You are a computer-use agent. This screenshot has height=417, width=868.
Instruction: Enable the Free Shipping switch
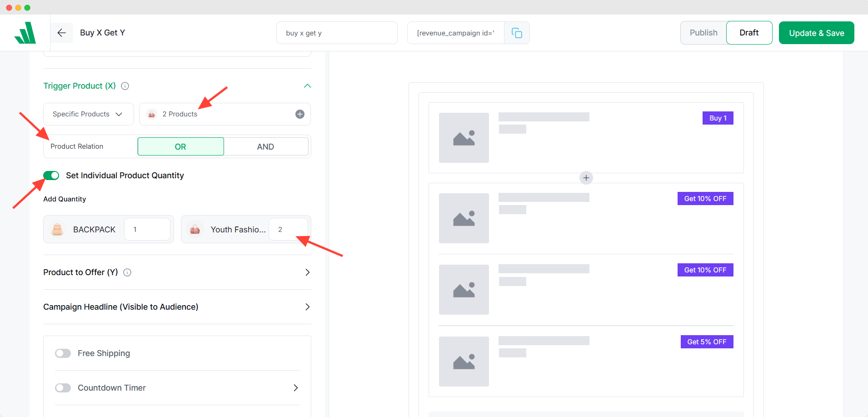pyautogui.click(x=63, y=353)
